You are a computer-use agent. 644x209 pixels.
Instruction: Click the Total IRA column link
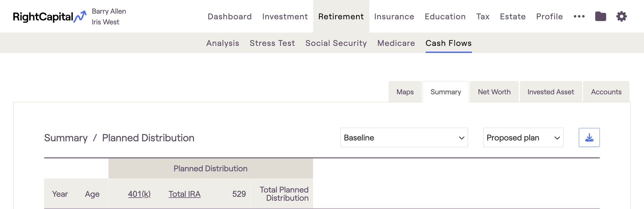[184, 194]
